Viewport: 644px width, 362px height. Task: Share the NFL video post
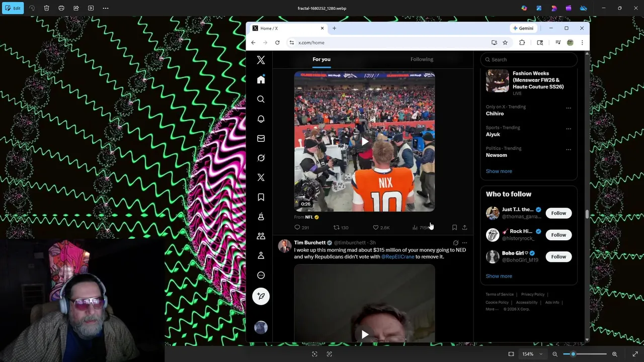pyautogui.click(x=464, y=228)
